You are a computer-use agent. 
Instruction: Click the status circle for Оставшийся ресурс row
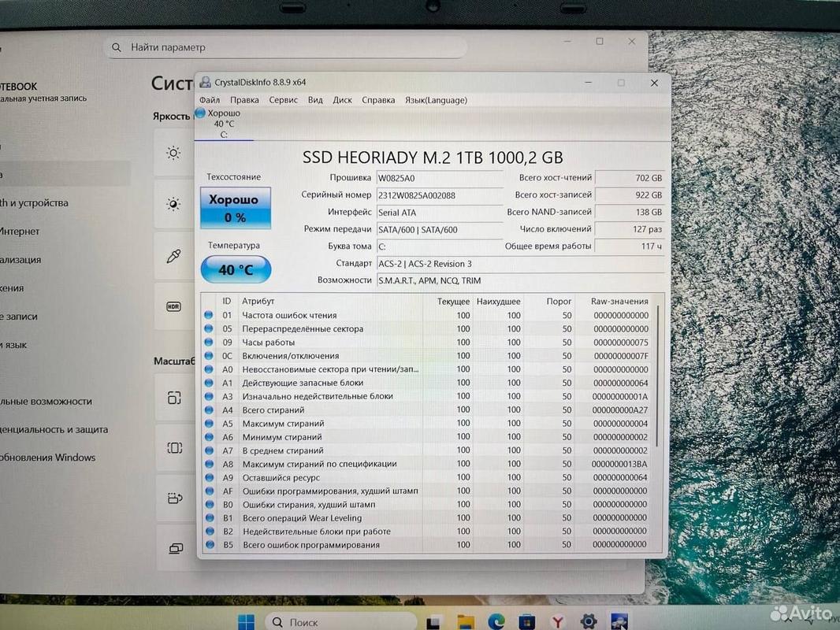[210, 477]
